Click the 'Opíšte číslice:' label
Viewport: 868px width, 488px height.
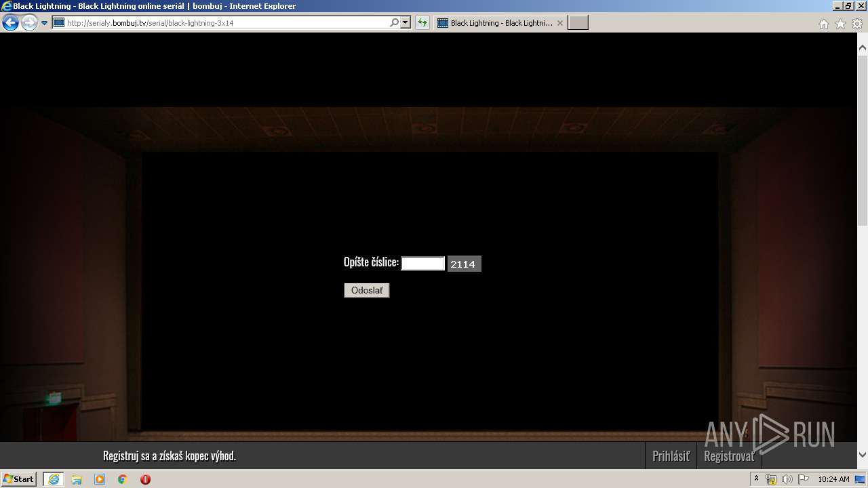point(371,262)
